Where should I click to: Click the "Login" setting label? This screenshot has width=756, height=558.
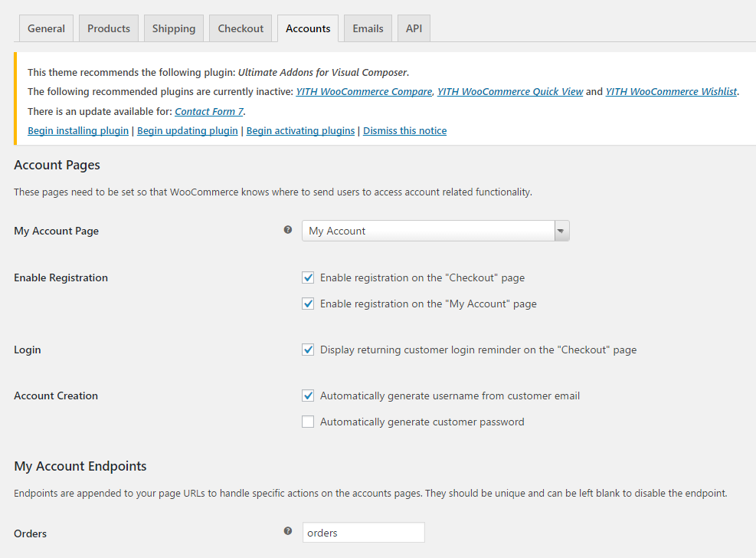28,350
